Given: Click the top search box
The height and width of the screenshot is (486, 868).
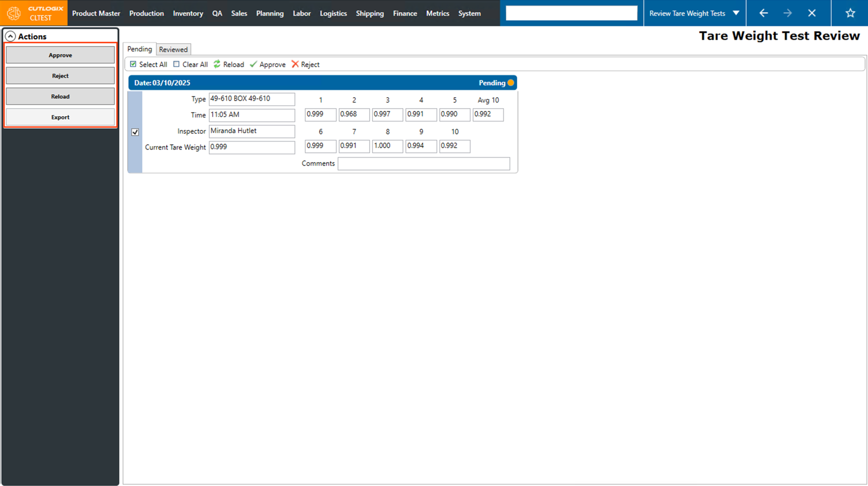Looking at the screenshot, I should tap(571, 12).
